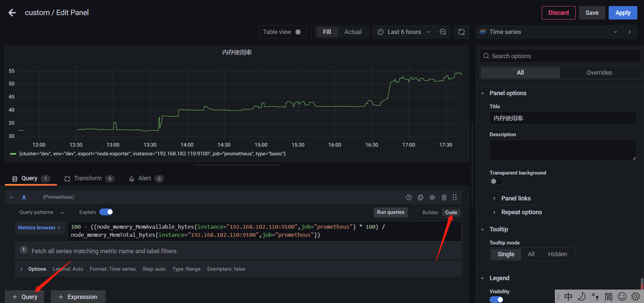The height and width of the screenshot is (303, 644).
Task: Select Actual display mode
Action: pyautogui.click(x=353, y=32)
